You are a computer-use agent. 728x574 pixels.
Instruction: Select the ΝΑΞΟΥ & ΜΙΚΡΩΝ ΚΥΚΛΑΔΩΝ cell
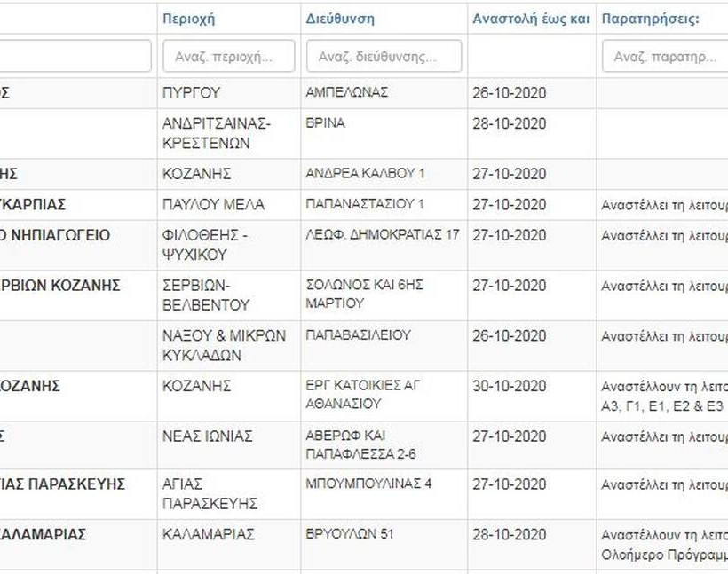(225, 345)
